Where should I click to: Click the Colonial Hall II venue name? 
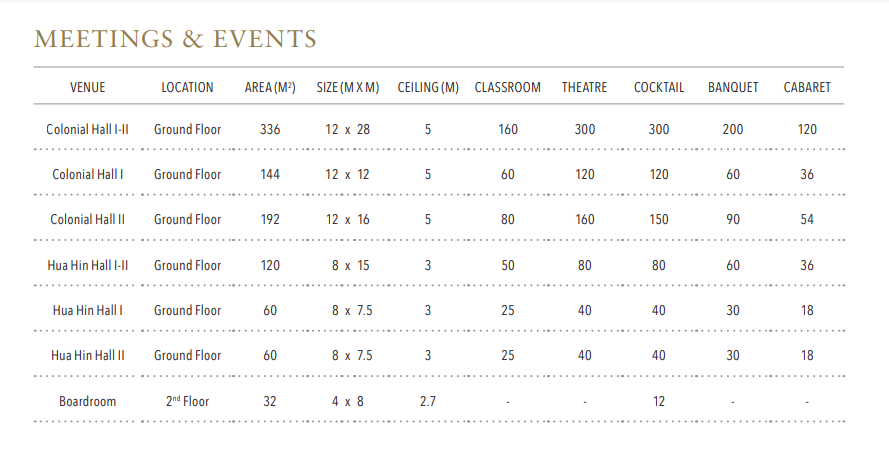(x=87, y=219)
